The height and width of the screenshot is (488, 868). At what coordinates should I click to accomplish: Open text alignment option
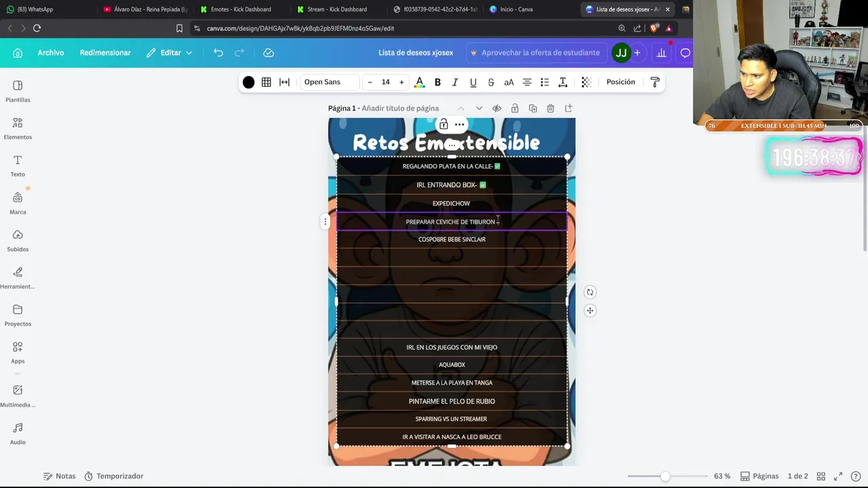pos(527,82)
